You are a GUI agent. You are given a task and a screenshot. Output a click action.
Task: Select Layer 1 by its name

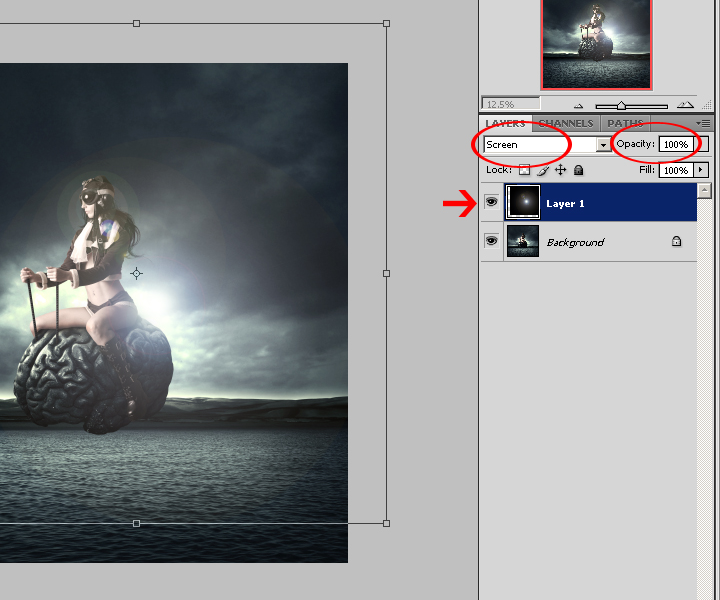(x=565, y=204)
